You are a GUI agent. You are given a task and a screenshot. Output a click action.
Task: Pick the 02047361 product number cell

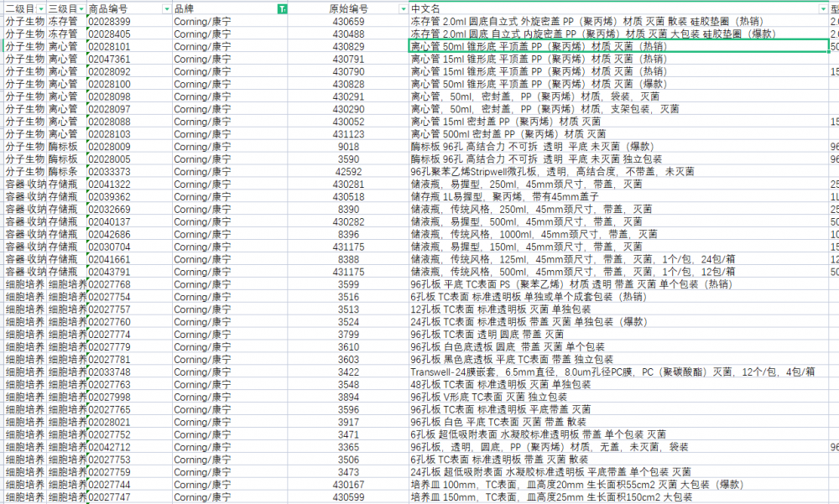(x=129, y=60)
